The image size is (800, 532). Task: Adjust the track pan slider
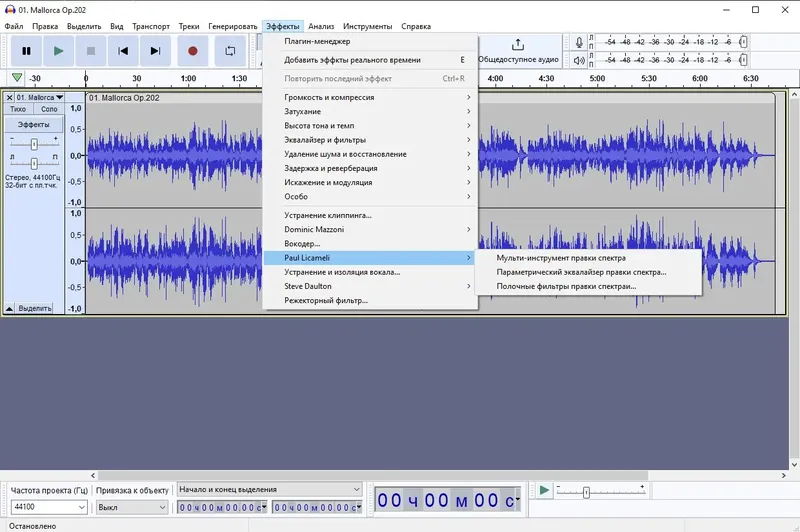click(x=34, y=163)
